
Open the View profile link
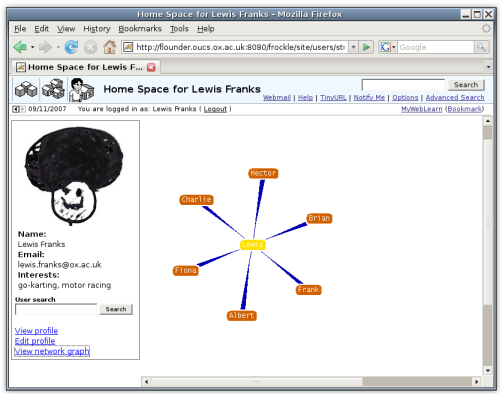point(36,331)
